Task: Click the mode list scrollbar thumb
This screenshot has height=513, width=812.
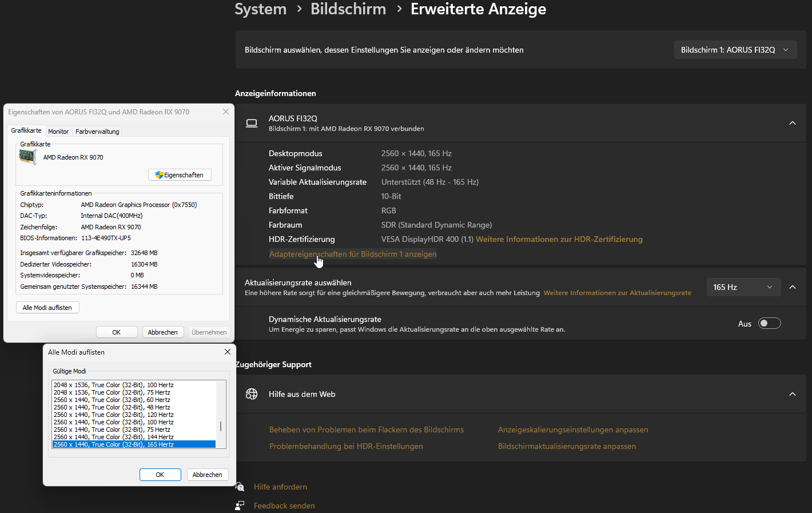Action: tap(221, 427)
